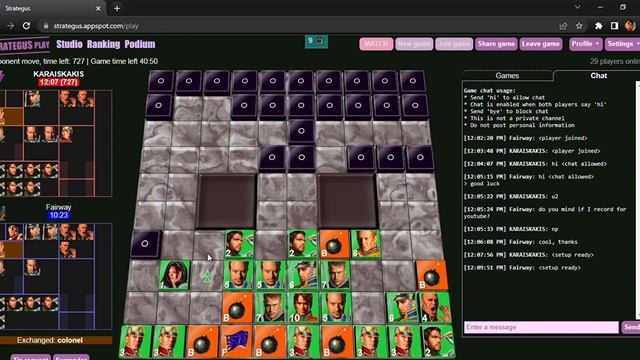Screen dimensions: 640x360
Task: Open the Podium menu item
Action: [x=140, y=44]
